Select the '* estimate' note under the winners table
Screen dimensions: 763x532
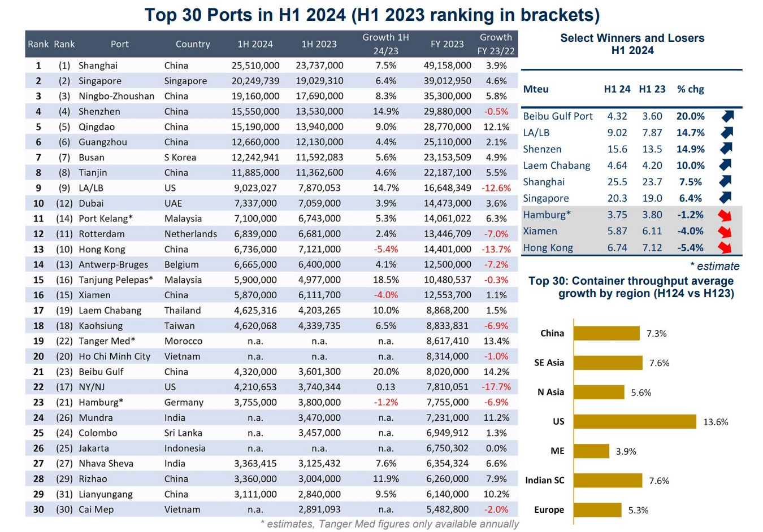point(714,266)
